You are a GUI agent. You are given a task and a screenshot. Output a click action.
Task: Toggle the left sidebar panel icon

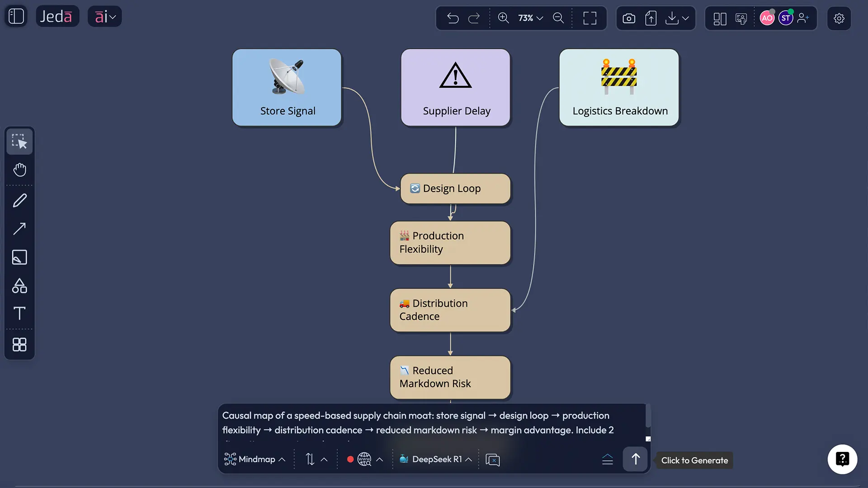click(x=16, y=16)
